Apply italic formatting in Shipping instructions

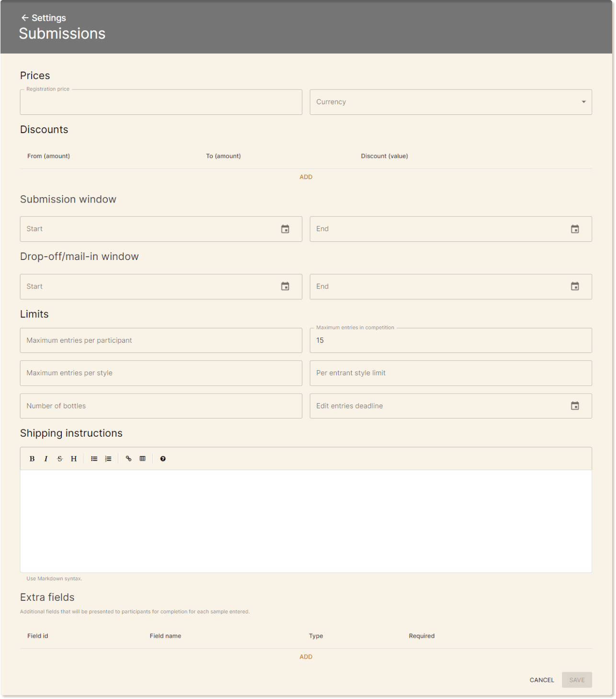click(x=46, y=459)
